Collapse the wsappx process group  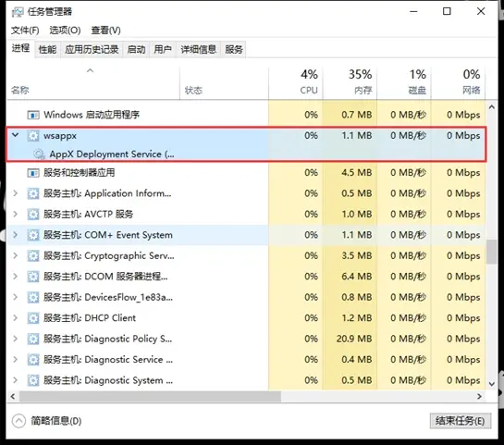15,135
